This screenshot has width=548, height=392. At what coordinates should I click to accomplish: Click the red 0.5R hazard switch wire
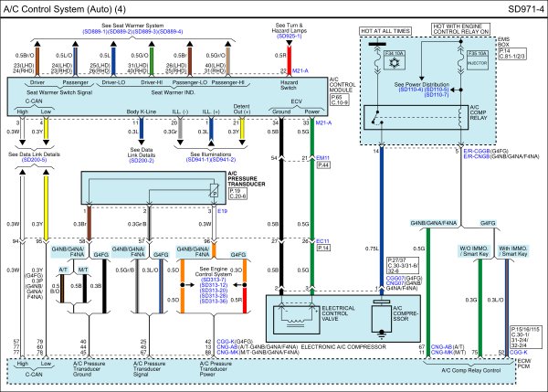(x=289, y=61)
